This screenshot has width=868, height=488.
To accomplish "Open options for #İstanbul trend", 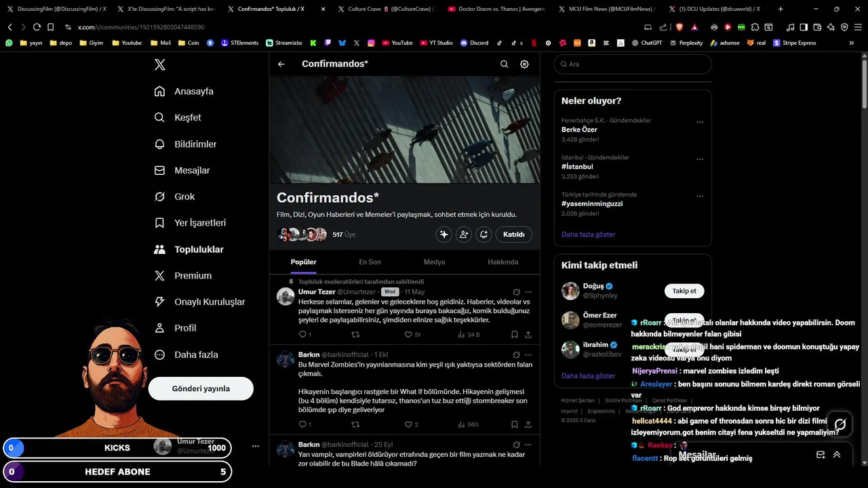I will pyautogui.click(x=700, y=159).
